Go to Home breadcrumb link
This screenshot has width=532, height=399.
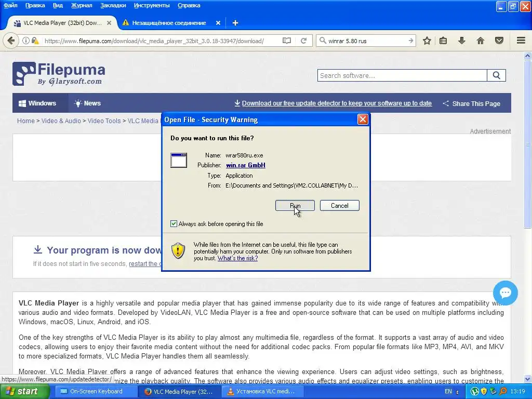pyautogui.click(x=26, y=121)
